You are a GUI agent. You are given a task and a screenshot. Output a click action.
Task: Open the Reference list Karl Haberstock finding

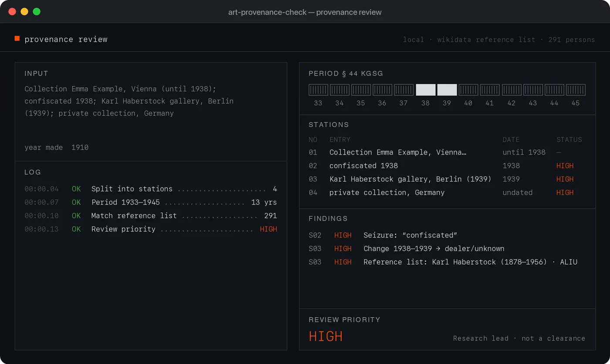tap(447, 262)
